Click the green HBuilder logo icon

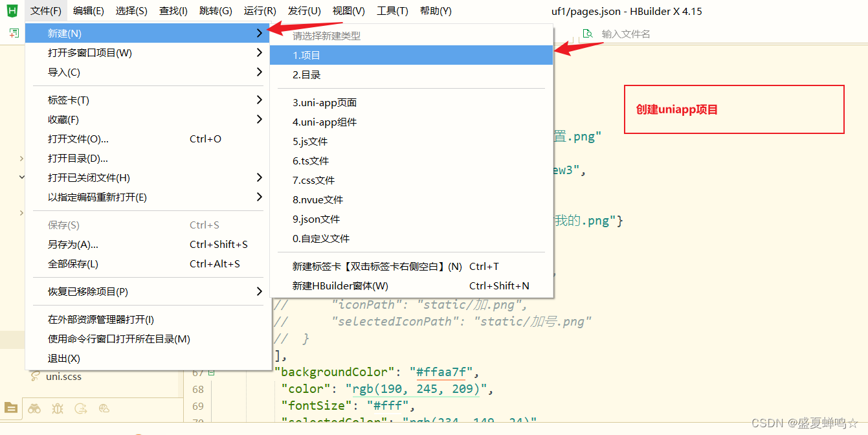tap(12, 11)
